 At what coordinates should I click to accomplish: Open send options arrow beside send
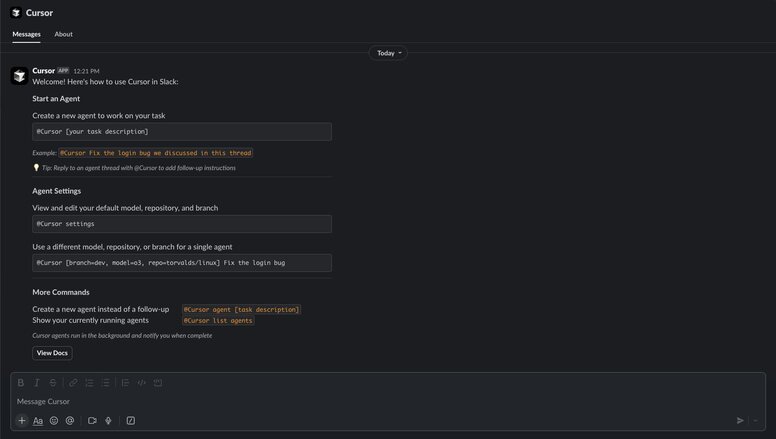(x=756, y=421)
